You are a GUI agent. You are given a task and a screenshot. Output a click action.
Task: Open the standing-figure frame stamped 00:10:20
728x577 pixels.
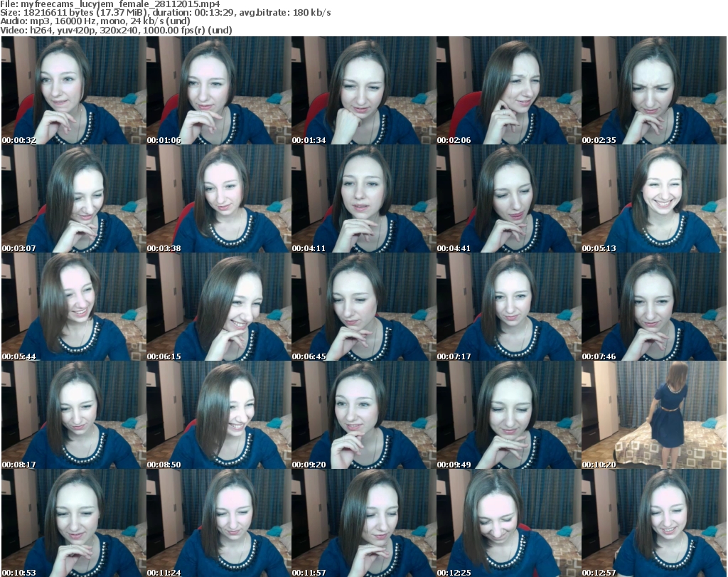coord(654,415)
